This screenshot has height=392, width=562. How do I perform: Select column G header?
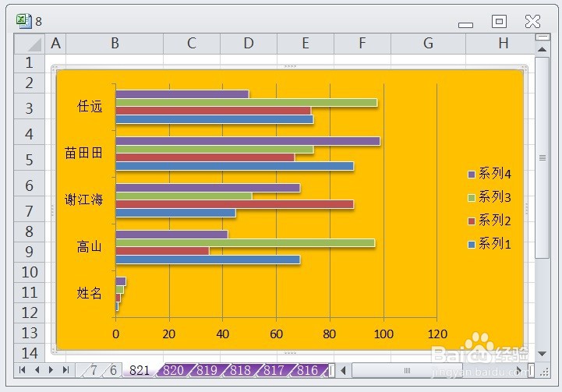[428, 44]
